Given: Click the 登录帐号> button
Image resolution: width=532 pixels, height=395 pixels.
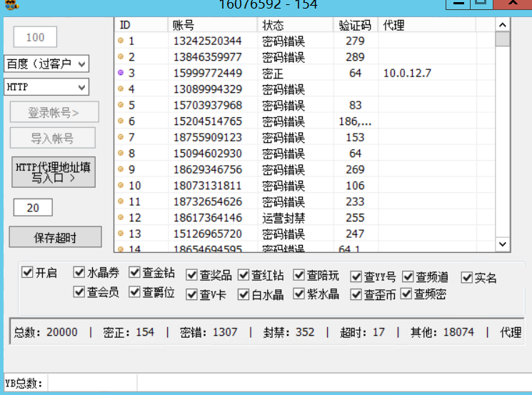Looking at the screenshot, I should point(54,112).
